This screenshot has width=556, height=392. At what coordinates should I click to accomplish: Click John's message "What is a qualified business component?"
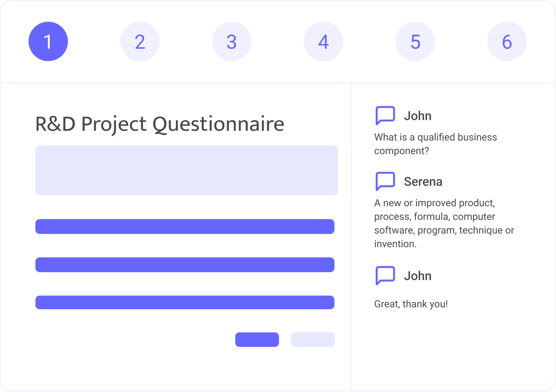[435, 144]
